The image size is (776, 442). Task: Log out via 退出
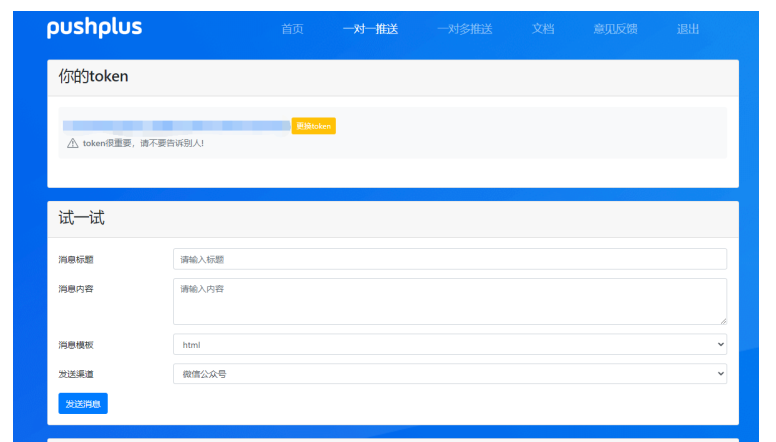[688, 29]
